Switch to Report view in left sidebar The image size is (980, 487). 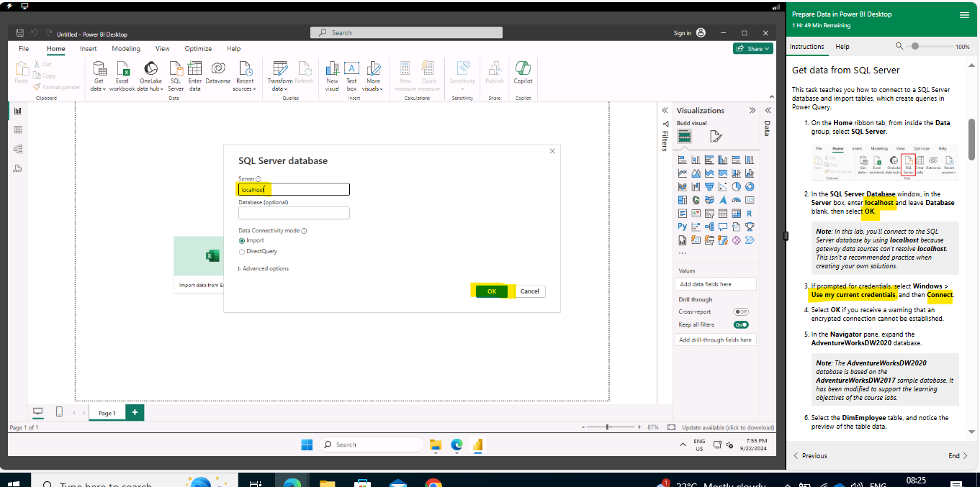click(18, 111)
